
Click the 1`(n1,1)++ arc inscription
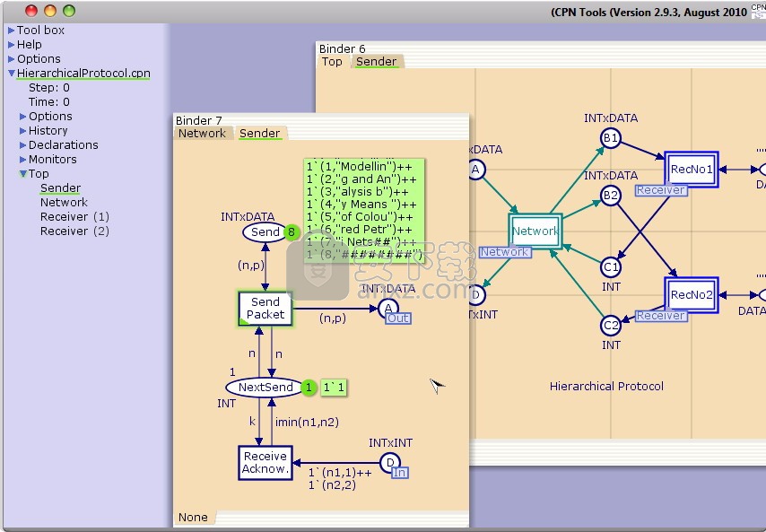(340, 473)
